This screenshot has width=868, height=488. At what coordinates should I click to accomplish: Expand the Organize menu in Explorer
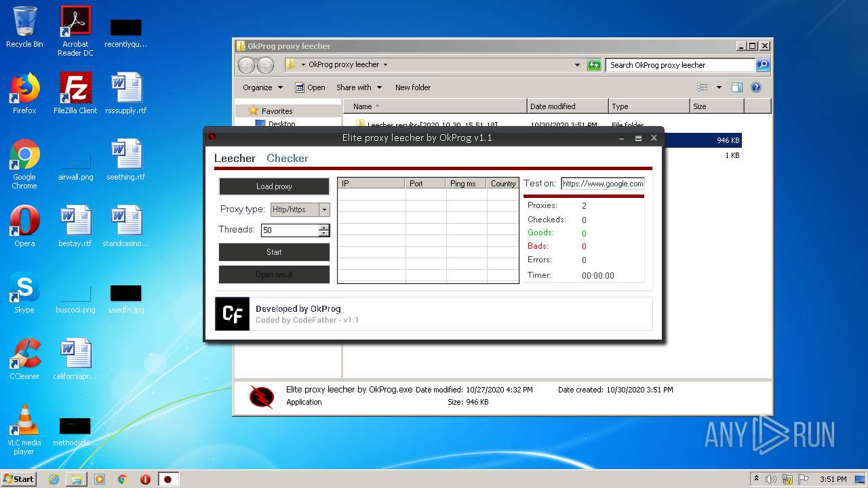tap(262, 87)
